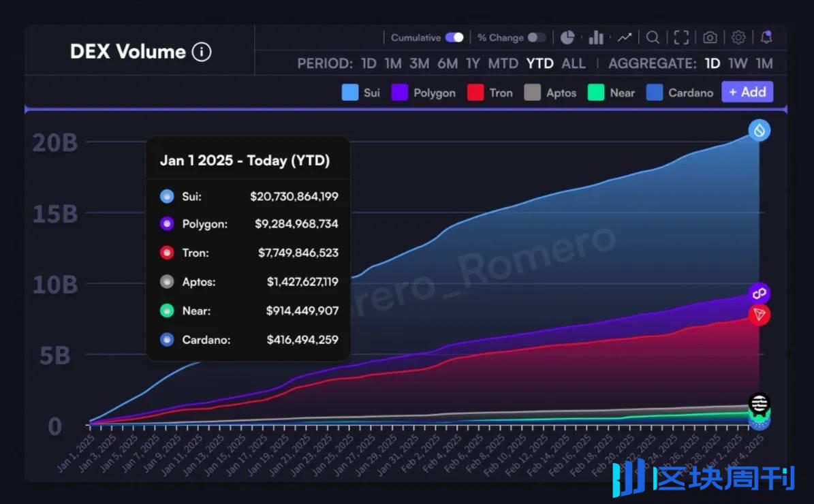Image resolution: width=814 pixels, height=504 pixels.
Task: Click the Cardano dot in tooltip
Action: [x=167, y=340]
